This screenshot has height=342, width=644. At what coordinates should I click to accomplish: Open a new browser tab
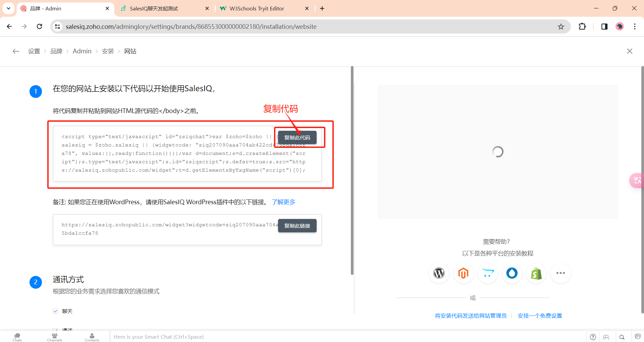(322, 8)
